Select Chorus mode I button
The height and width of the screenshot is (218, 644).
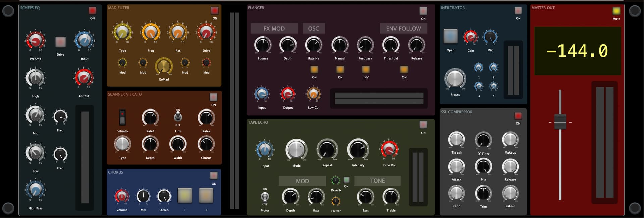pyautogui.click(x=185, y=195)
